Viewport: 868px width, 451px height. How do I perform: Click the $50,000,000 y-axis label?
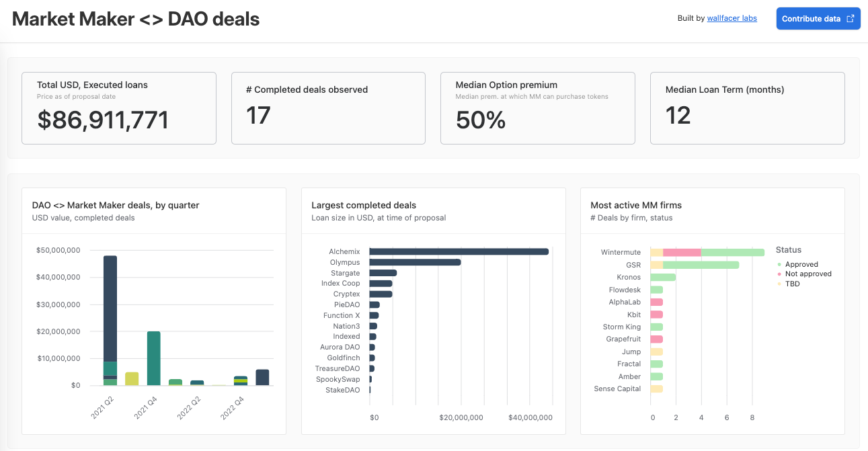click(x=58, y=250)
